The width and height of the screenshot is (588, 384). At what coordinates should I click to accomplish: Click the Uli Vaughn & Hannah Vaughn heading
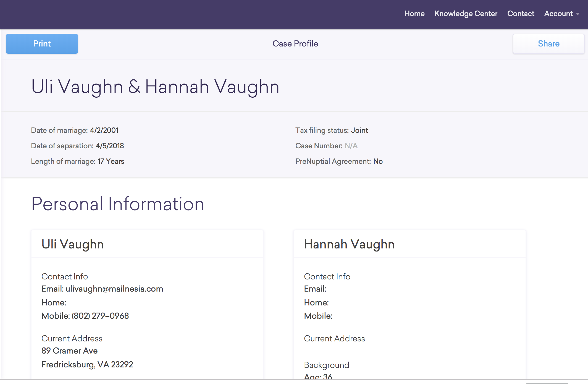[155, 87]
